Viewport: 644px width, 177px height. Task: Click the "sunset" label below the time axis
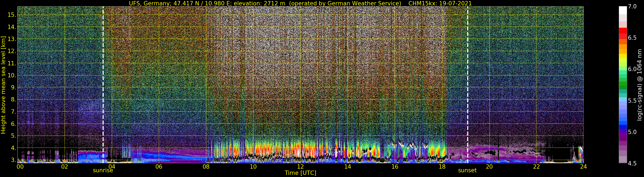tap(467, 171)
